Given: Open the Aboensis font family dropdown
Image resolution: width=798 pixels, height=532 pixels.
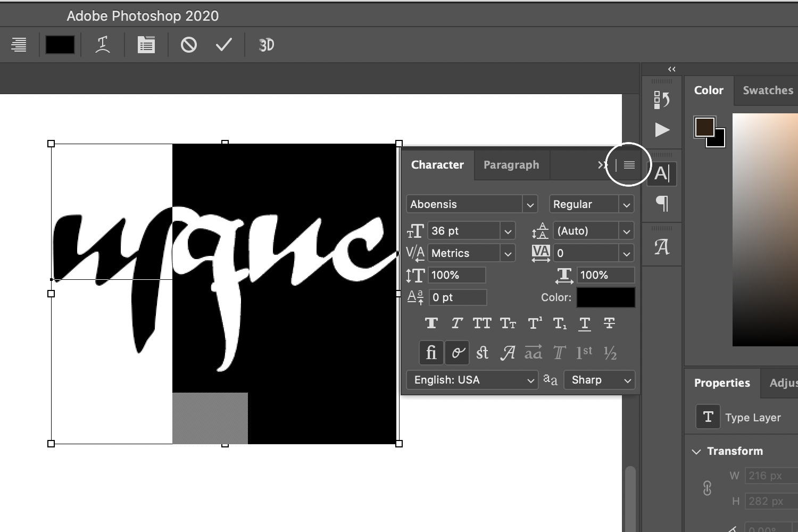Looking at the screenshot, I should click(x=529, y=204).
